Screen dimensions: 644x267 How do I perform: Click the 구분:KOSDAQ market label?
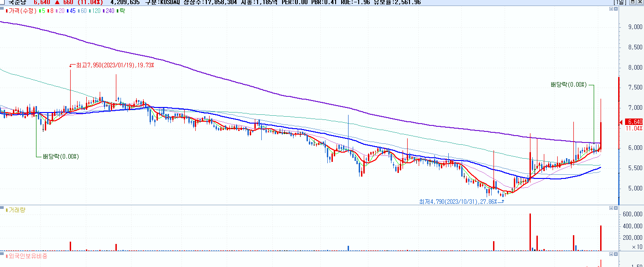click(163, 2)
